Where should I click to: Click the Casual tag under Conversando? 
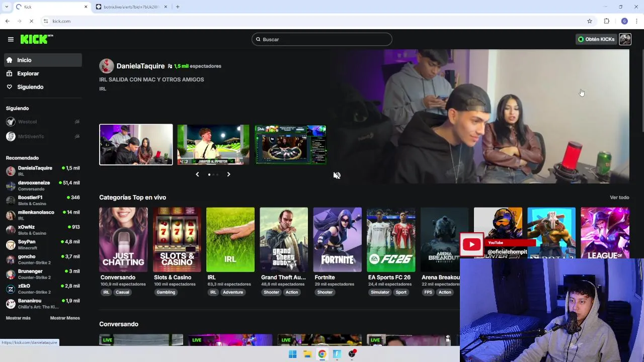click(122, 292)
